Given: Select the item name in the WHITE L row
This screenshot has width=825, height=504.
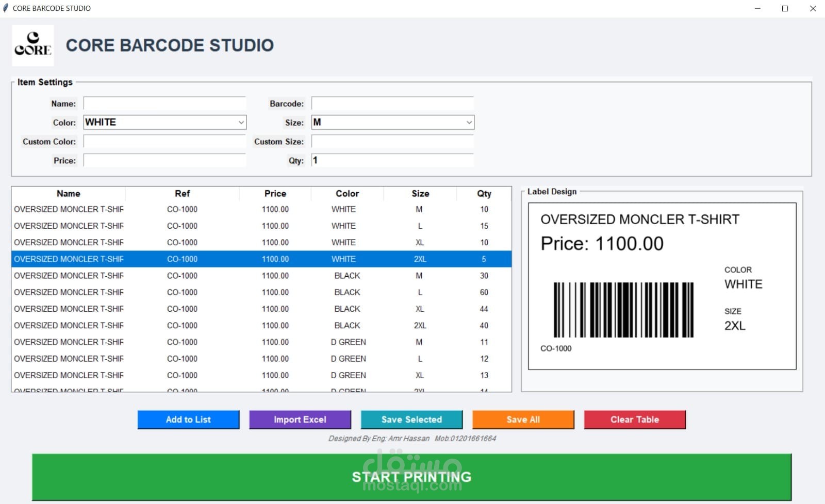Looking at the screenshot, I should click(69, 226).
